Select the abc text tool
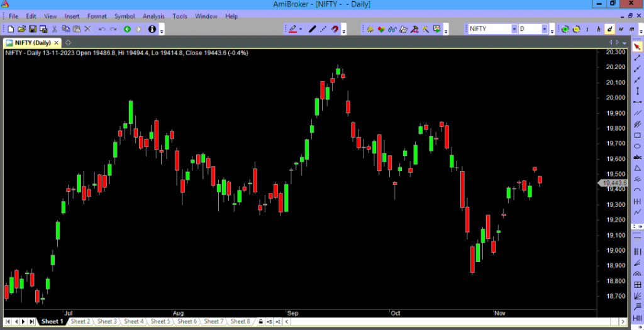The width and height of the screenshot is (644, 330). click(x=638, y=157)
